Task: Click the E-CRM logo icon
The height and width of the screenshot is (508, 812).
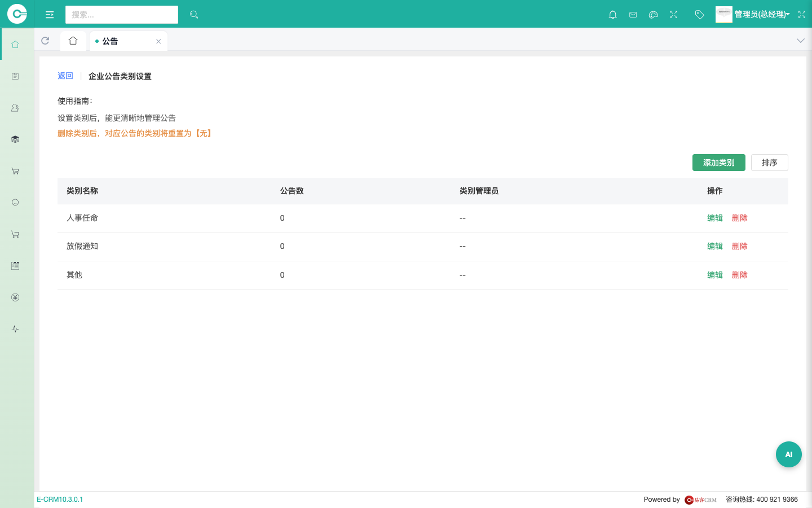Action: (x=17, y=14)
